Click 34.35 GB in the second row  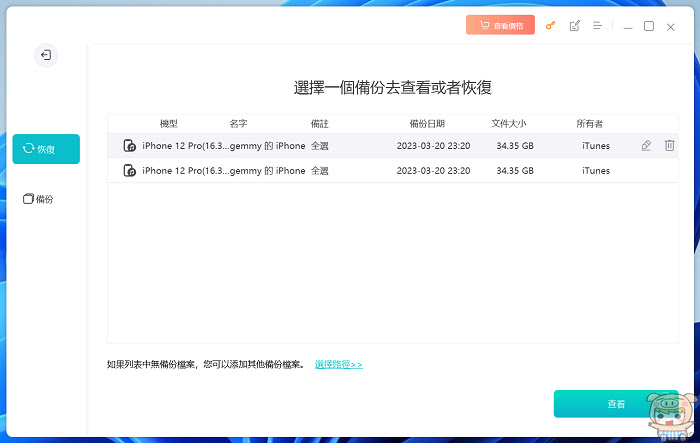[515, 171]
